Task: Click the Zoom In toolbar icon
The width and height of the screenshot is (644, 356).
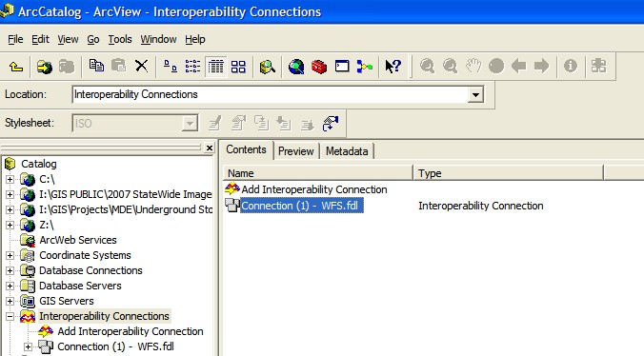Action: [427, 66]
